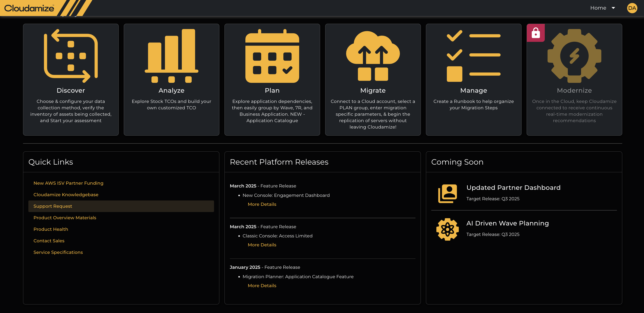Image resolution: width=644 pixels, height=313 pixels.
Task: Click the Updated Partner Dashboard icon
Action: tap(447, 194)
